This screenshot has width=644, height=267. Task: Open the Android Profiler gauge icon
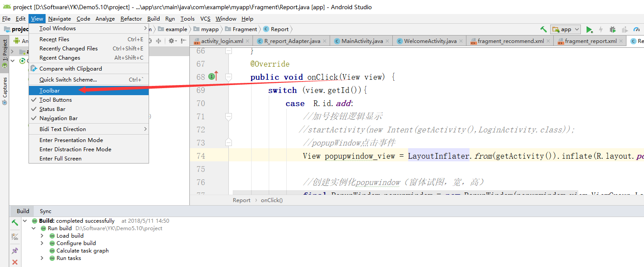(637, 29)
